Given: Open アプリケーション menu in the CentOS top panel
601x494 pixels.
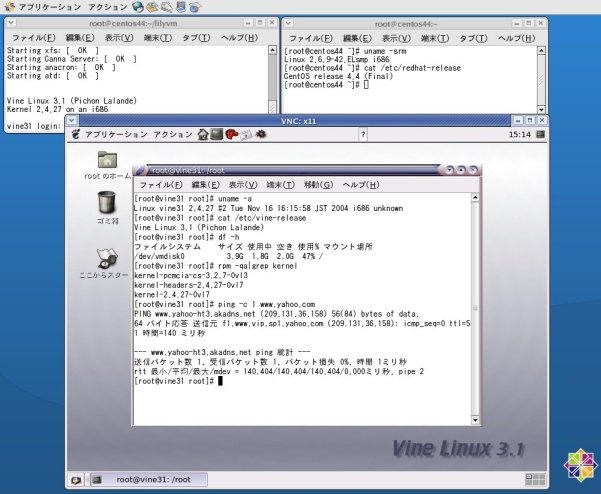Looking at the screenshot, I should (50, 7).
